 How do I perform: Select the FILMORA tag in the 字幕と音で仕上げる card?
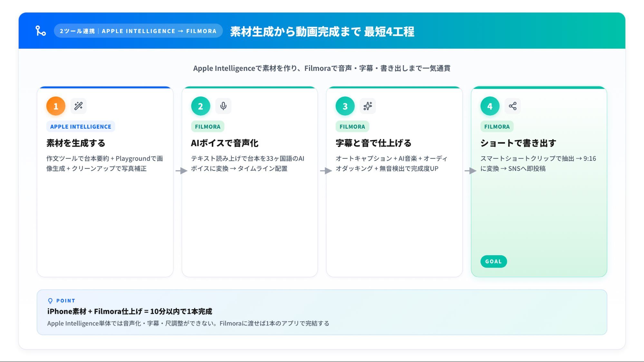tap(352, 126)
